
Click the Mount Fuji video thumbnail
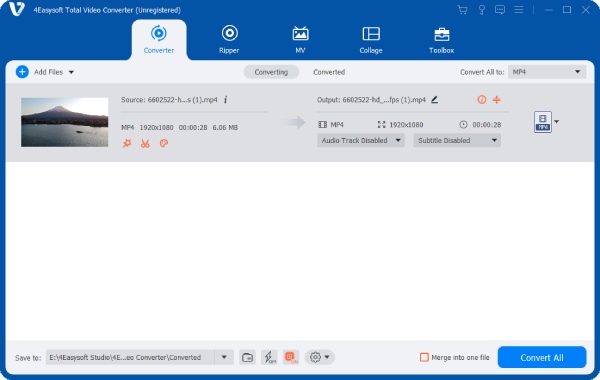[x=65, y=122]
